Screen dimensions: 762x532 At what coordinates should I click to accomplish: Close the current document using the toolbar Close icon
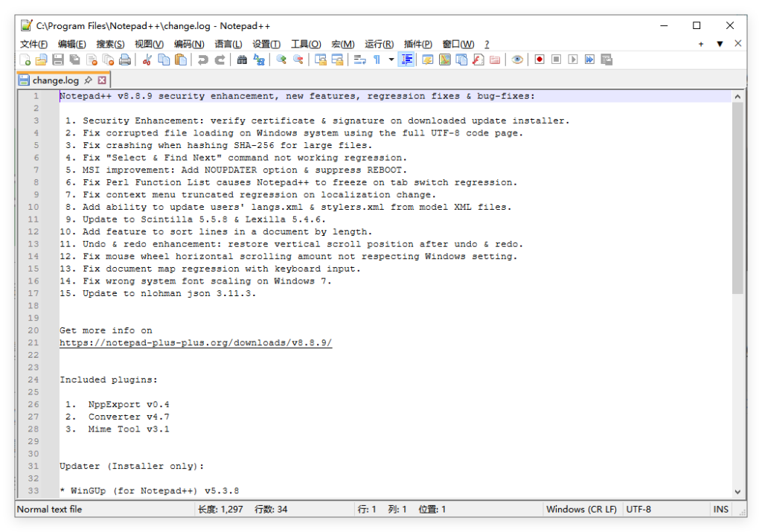[x=92, y=60]
